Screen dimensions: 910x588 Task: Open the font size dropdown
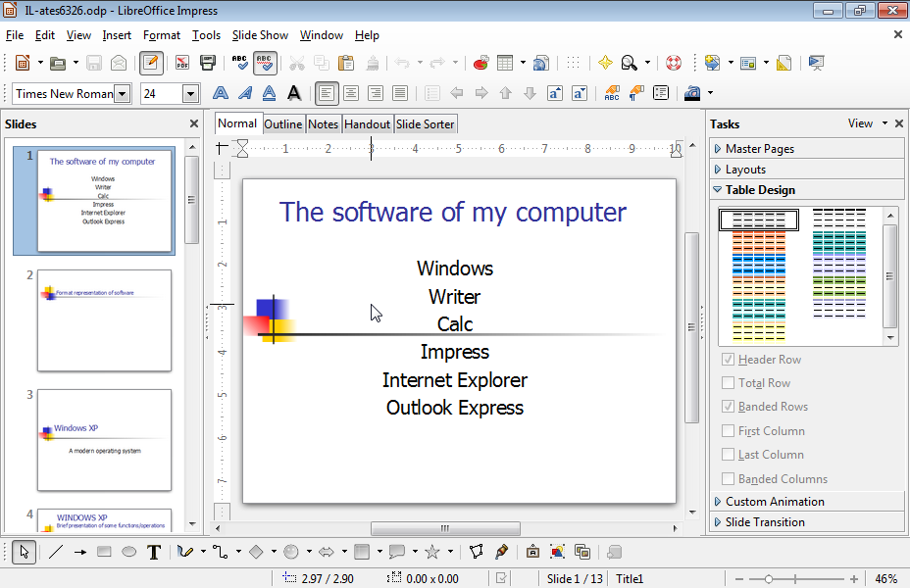click(x=190, y=94)
